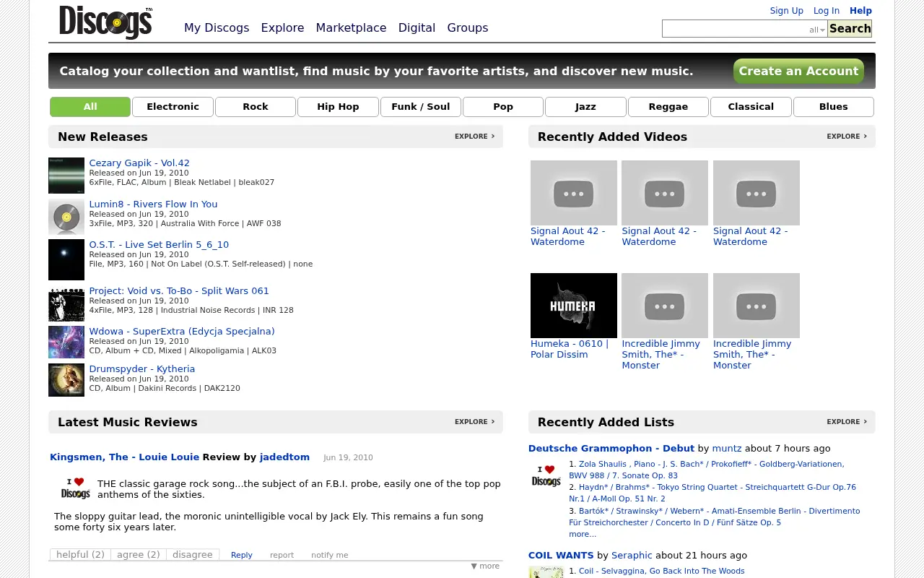This screenshot has height=578, width=924.
Task: Open the Wdowa SuperExtra cover thumbnail
Action: pyautogui.click(x=66, y=342)
